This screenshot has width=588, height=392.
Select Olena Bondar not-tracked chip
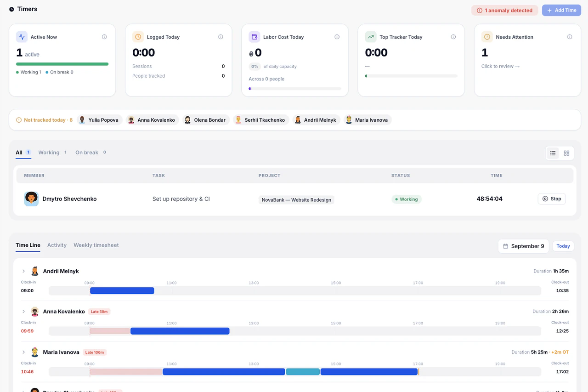click(x=206, y=120)
